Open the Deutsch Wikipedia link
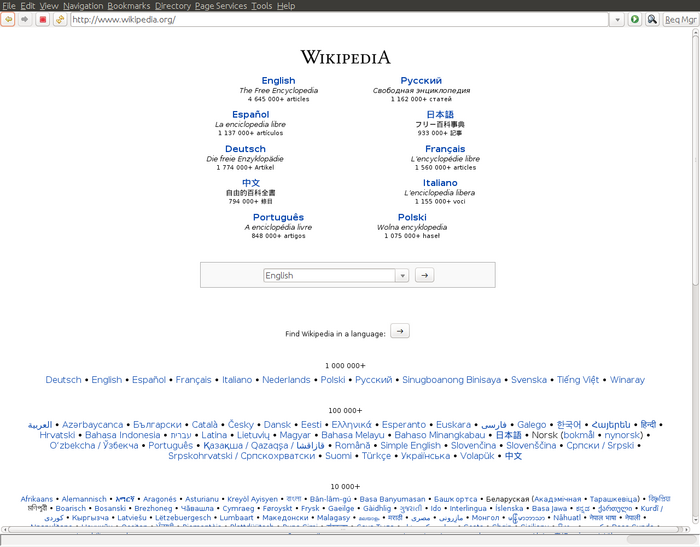Screen dimensions: 700x547 245,149
